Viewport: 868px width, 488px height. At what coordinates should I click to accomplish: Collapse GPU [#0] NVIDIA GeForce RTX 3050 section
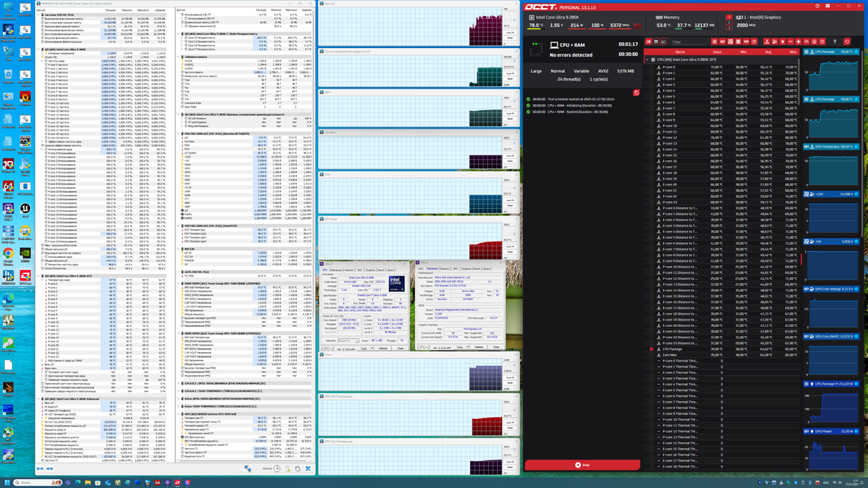pyautogui.click(x=179, y=414)
